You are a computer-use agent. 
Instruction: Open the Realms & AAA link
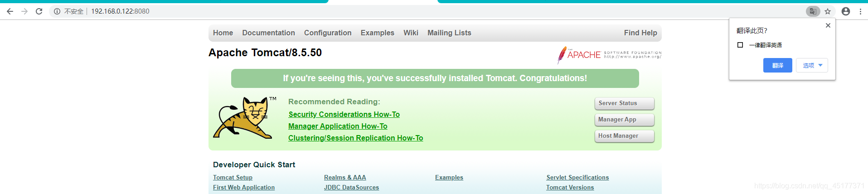pyautogui.click(x=345, y=178)
